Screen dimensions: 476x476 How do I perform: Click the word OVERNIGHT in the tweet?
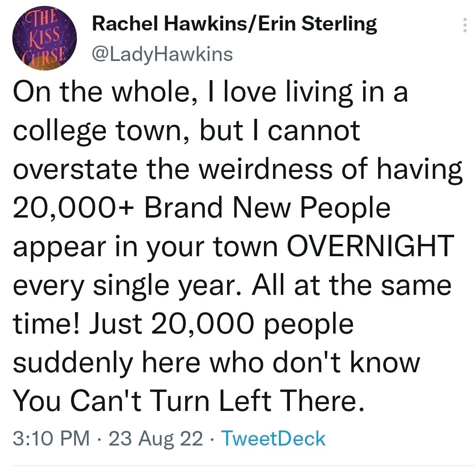(x=371, y=246)
